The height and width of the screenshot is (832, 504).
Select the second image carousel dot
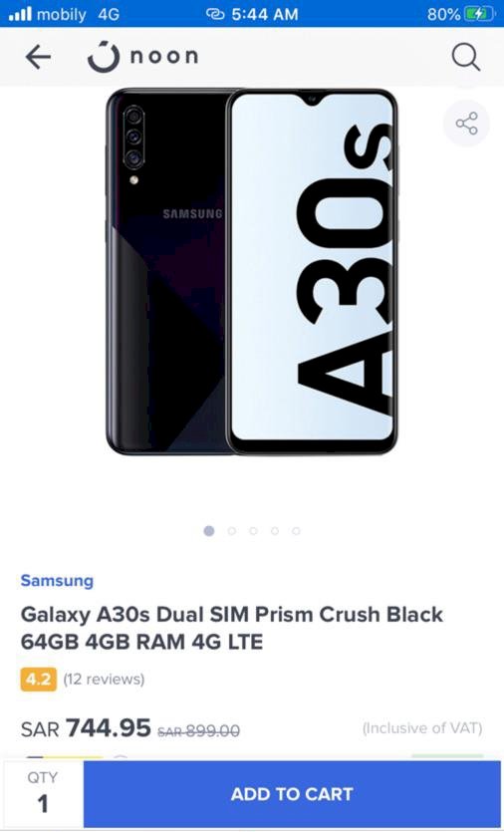pos(232,531)
